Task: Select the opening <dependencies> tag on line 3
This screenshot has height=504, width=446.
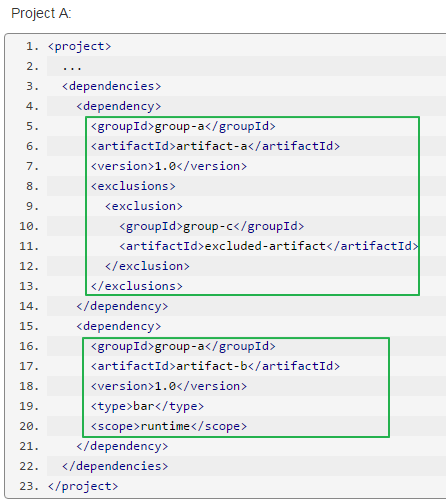Action: coord(112,86)
